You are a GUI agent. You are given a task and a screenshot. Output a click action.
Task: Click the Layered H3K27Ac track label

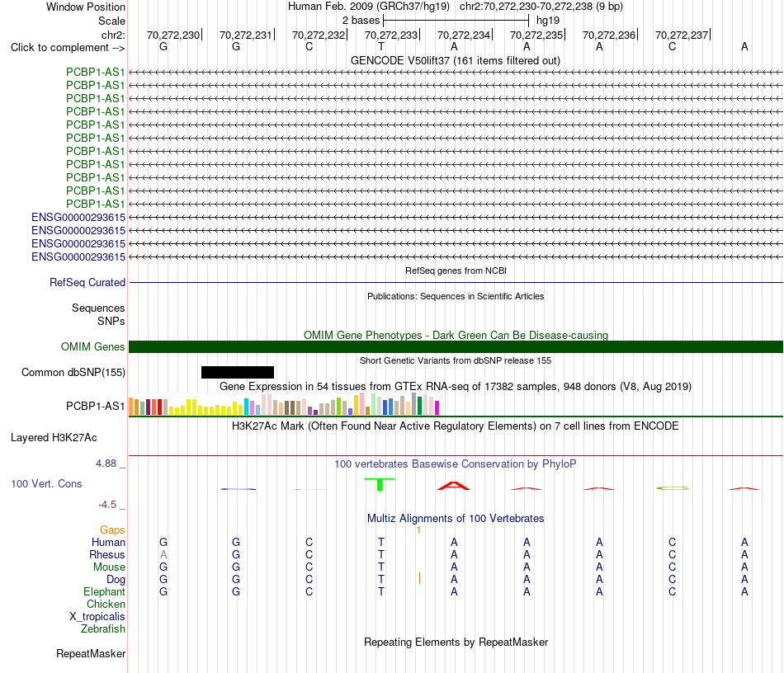tap(54, 438)
